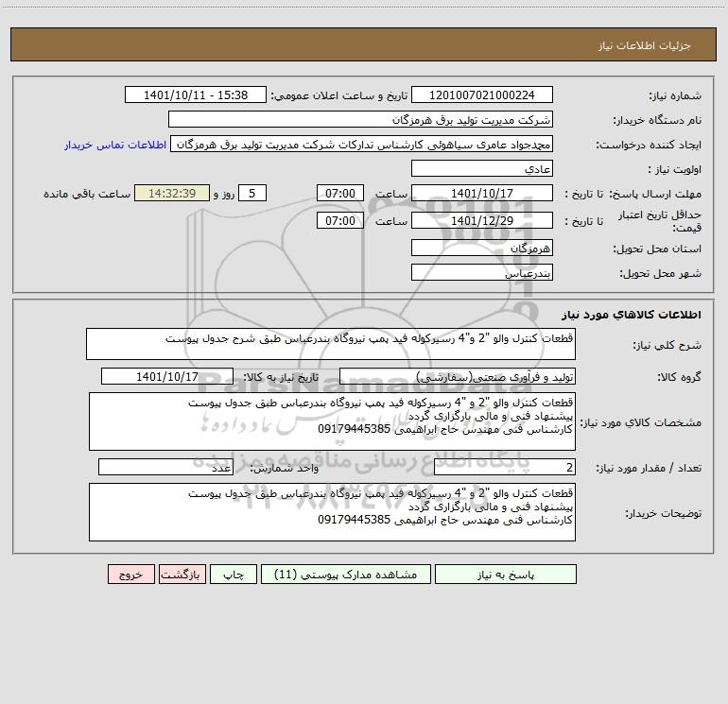
Task: Click request creator field محمدجواد عامری سیاهوئی
Action: (x=362, y=144)
